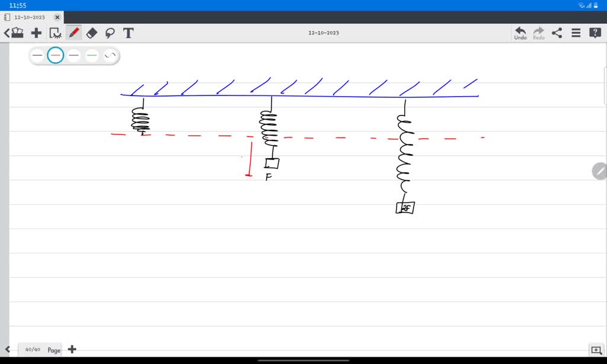The width and height of the screenshot is (607, 364).
Task: Choose the black pen preset
Action: pos(37,55)
